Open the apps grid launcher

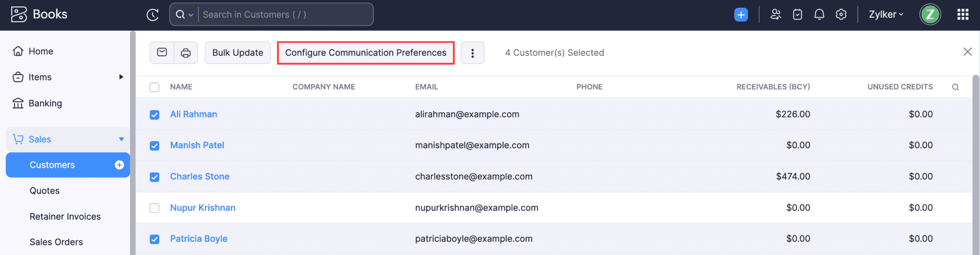[x=963, y=15]
